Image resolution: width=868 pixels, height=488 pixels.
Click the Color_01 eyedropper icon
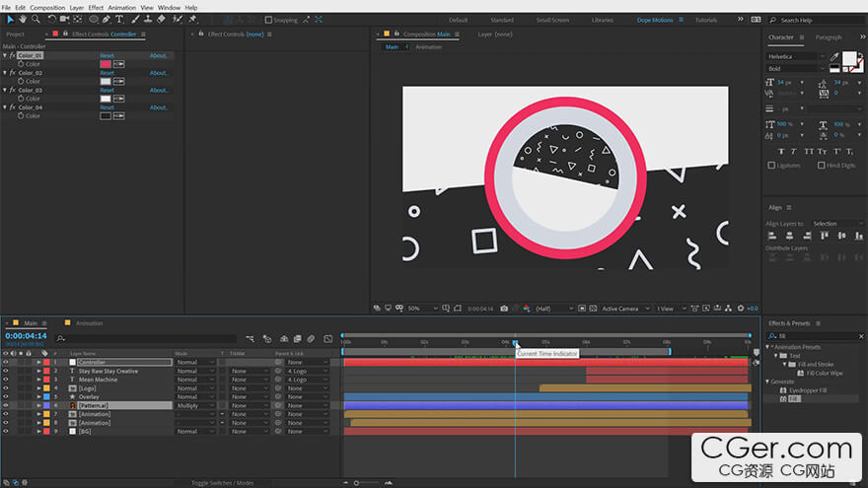coord(119,64)
